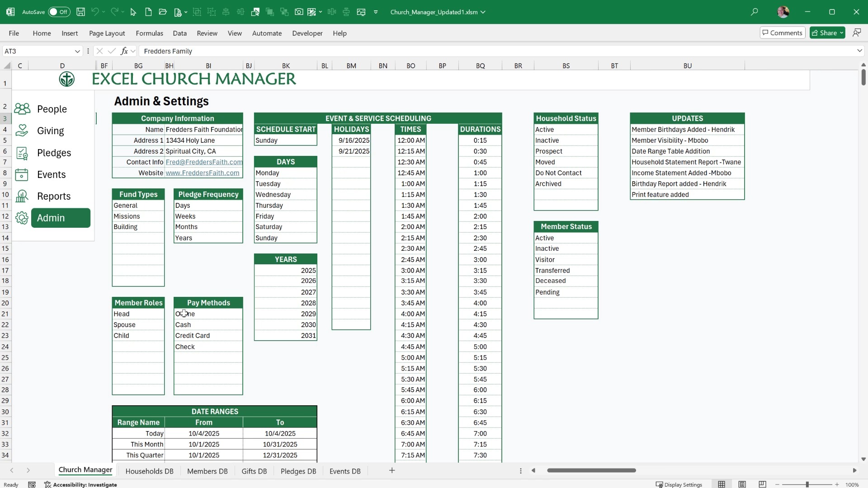Image resolution: width=868 pixels, height=488 pixels.
Task: Click the Open folder icon in Quick Access
Action: [163, 12]
